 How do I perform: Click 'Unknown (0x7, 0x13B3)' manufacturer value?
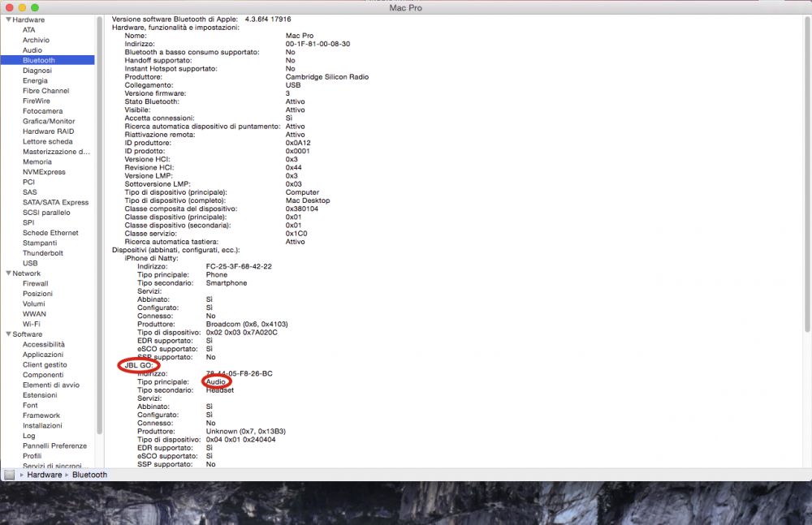[245, 432]
